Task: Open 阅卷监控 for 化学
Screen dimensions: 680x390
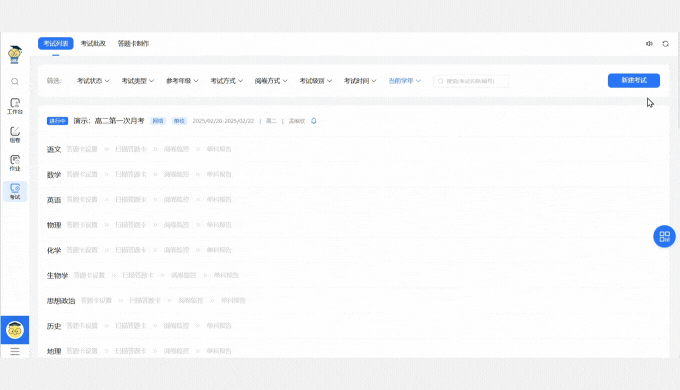Action: point(177,250)
